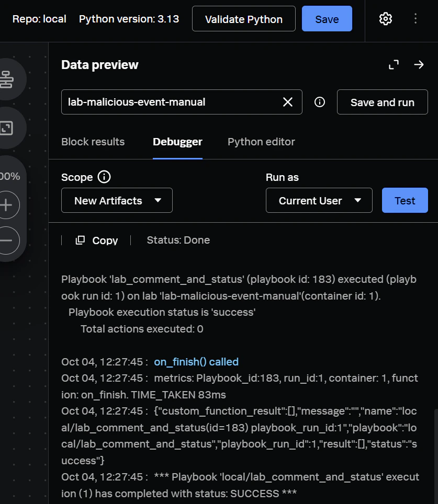Zoom out on the canvas with minus
The width and height of the screenshot is (438, 504).
tap(6, 240)
